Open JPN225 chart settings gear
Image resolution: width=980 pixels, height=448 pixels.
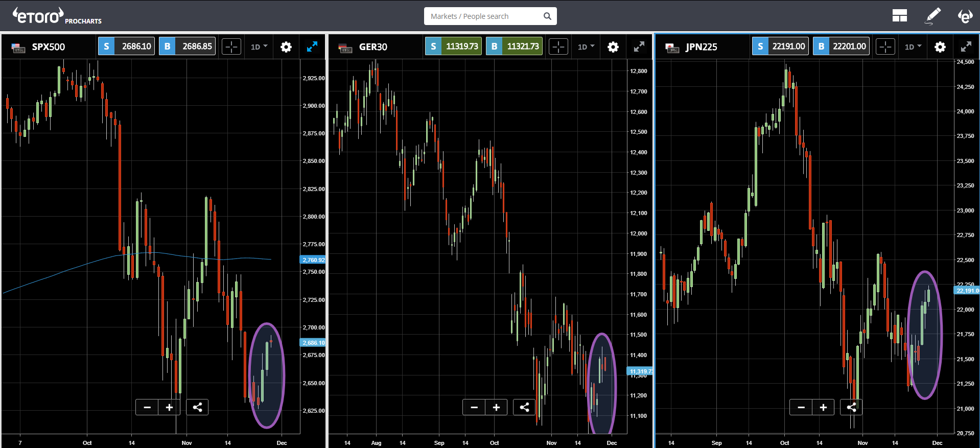(x=940, y=47)
